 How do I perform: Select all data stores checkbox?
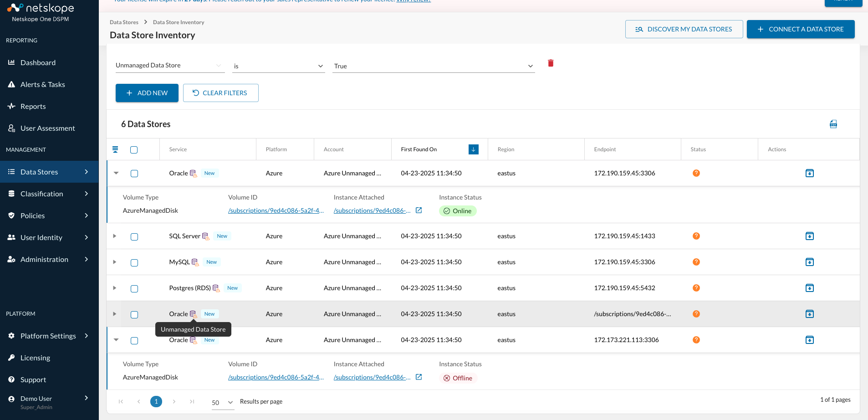134,150
